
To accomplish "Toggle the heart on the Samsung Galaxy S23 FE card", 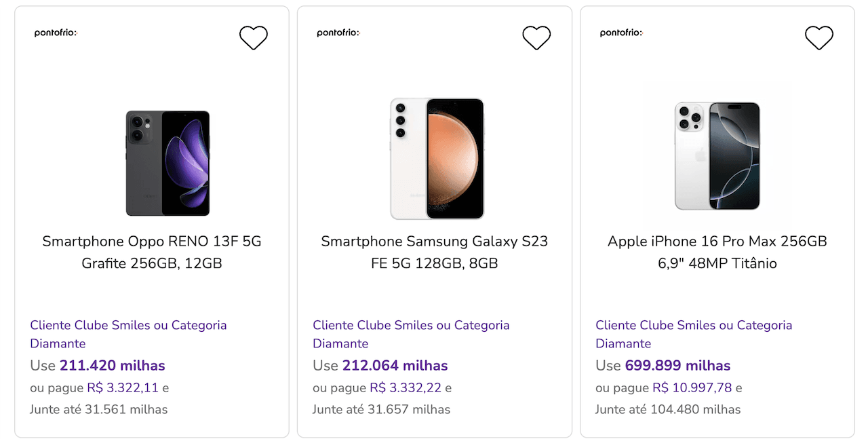I will 536,38.
